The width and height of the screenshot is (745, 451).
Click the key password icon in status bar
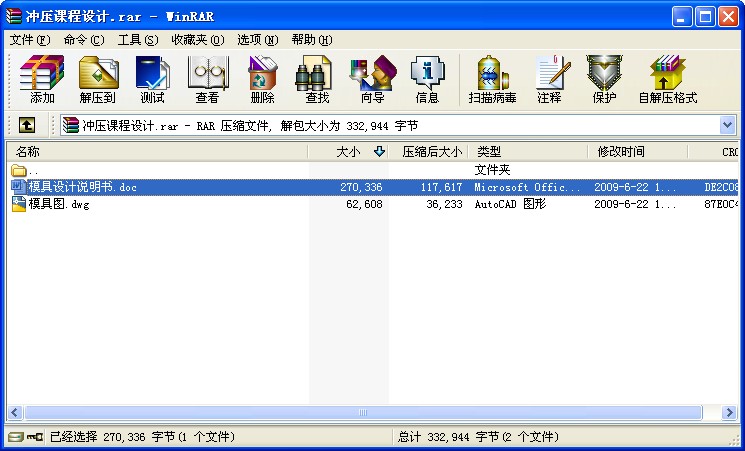(x=35, y=436)
